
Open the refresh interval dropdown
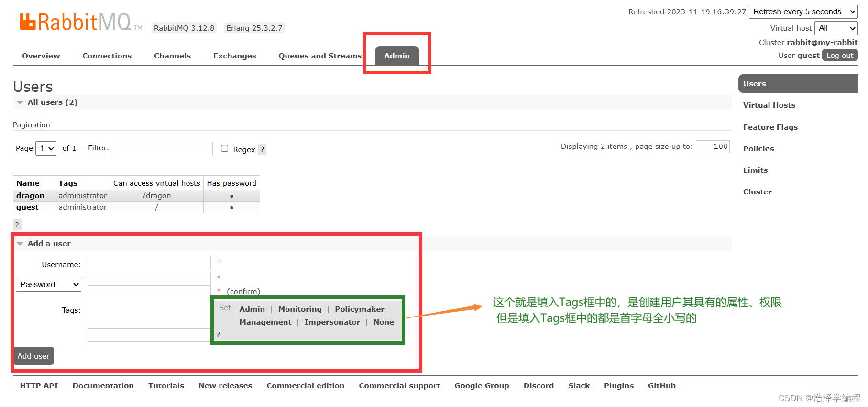[x=803, y=12]
